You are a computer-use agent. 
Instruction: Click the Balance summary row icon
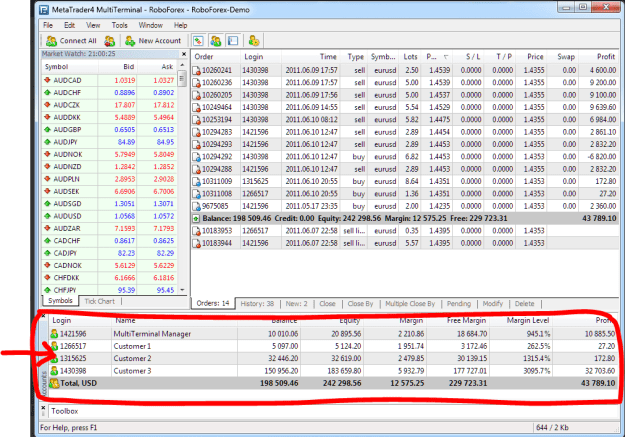[x=196, y=218]
